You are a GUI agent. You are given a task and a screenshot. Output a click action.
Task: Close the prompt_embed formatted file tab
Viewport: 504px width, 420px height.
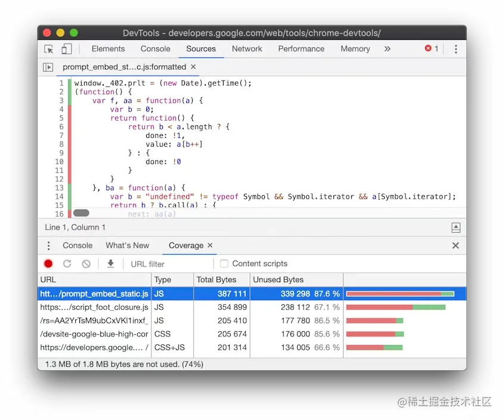[x=193, y=67]
